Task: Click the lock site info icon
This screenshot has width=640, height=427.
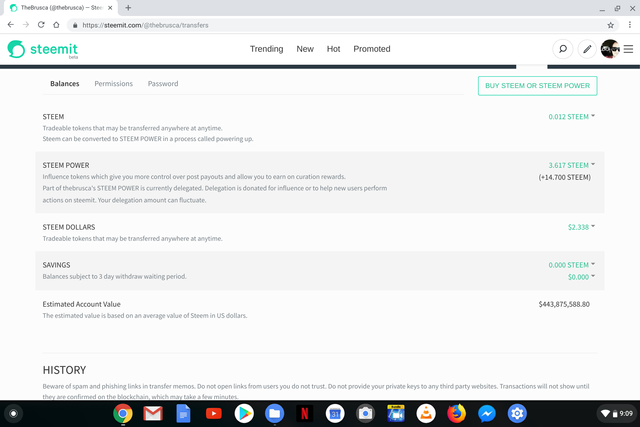Action: [x=75, y=25]
